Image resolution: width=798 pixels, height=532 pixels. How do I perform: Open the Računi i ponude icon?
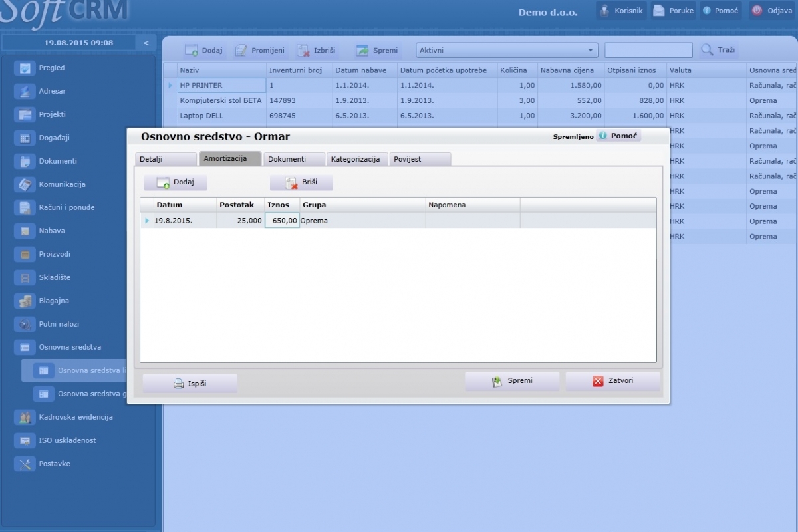(x=25, y=207)
